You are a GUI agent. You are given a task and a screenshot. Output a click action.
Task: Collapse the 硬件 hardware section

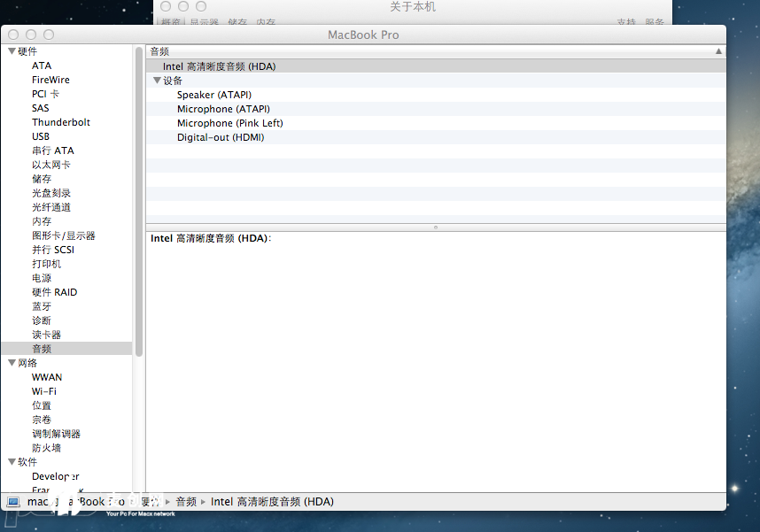point(12,51)
